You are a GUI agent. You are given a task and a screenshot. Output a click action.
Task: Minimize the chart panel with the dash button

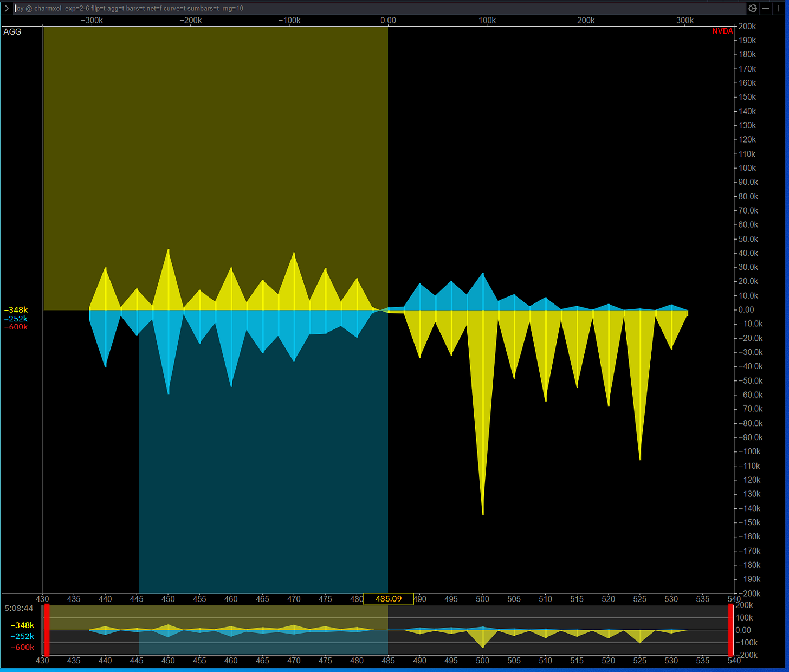(x=766, y=8)
